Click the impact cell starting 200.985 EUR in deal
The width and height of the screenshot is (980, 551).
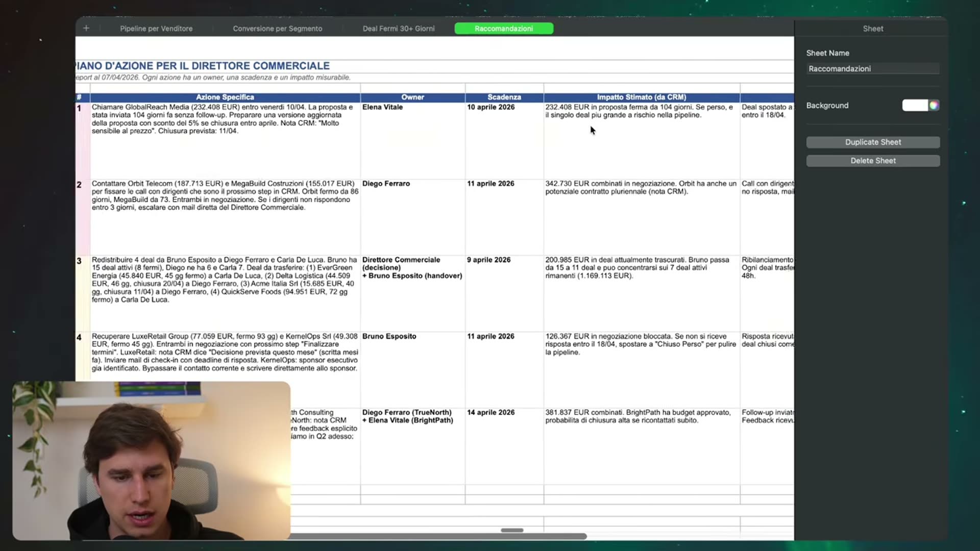[x=642, y=294]
